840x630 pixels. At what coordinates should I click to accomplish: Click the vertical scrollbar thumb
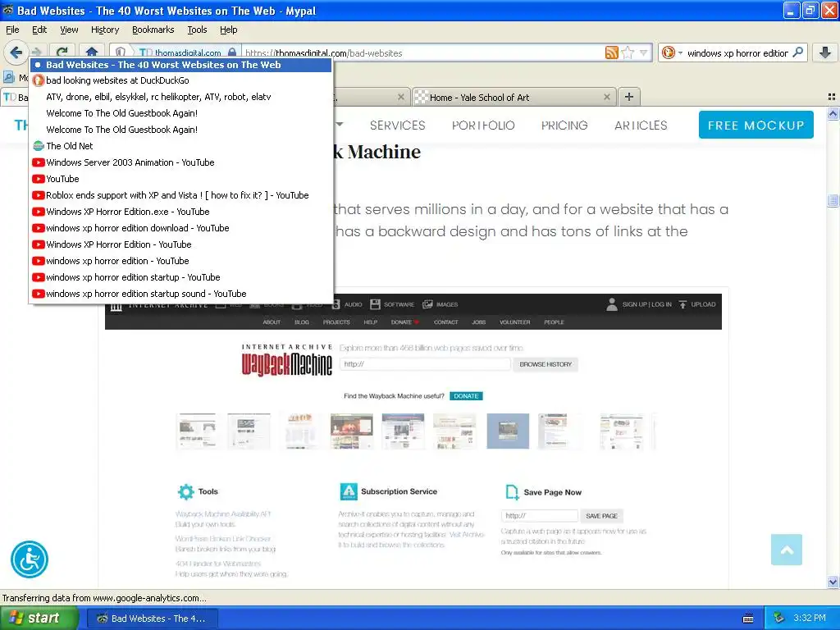(833, 200)
